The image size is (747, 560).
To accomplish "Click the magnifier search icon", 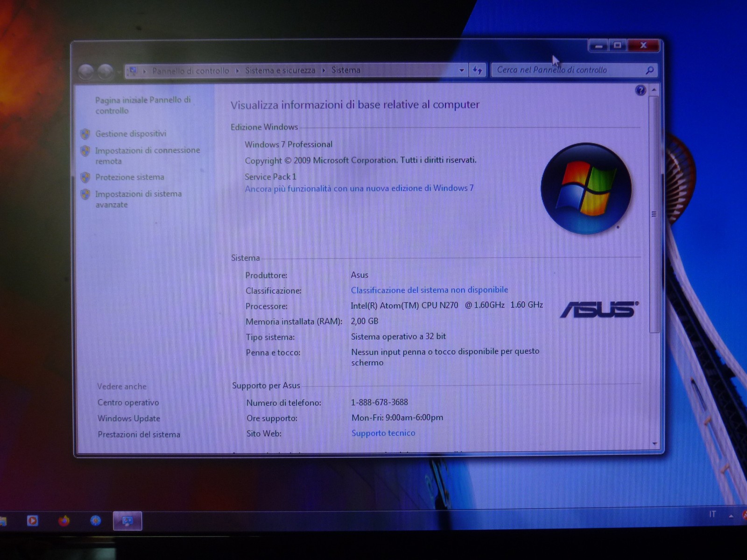I will point(649,70).
